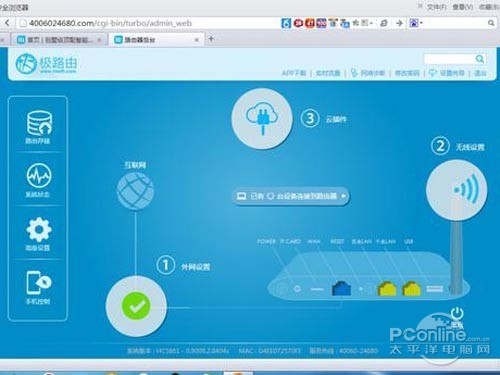This screenshot has width=500, height=375.
Task: Click the logout link at header right
Action: (480, 73)
